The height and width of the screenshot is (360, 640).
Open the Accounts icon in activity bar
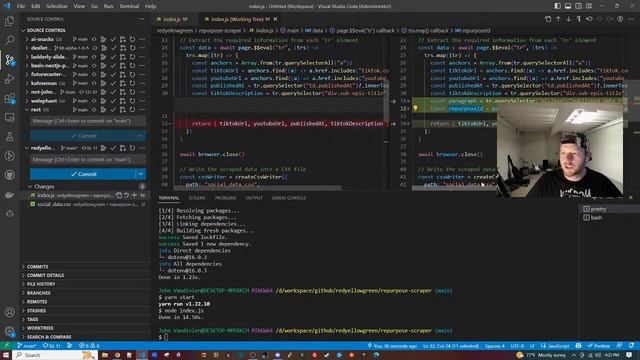pyautogui.click(x=9, y=312)
